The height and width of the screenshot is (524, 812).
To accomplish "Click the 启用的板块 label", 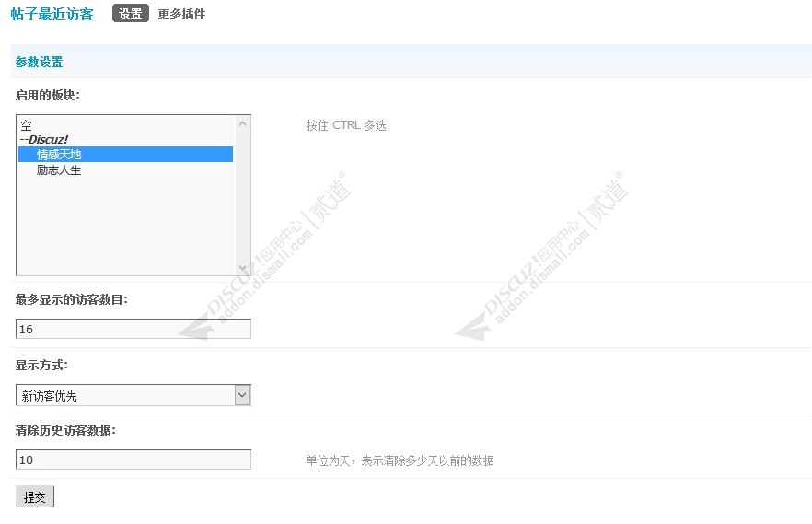I will coord(48,95).
